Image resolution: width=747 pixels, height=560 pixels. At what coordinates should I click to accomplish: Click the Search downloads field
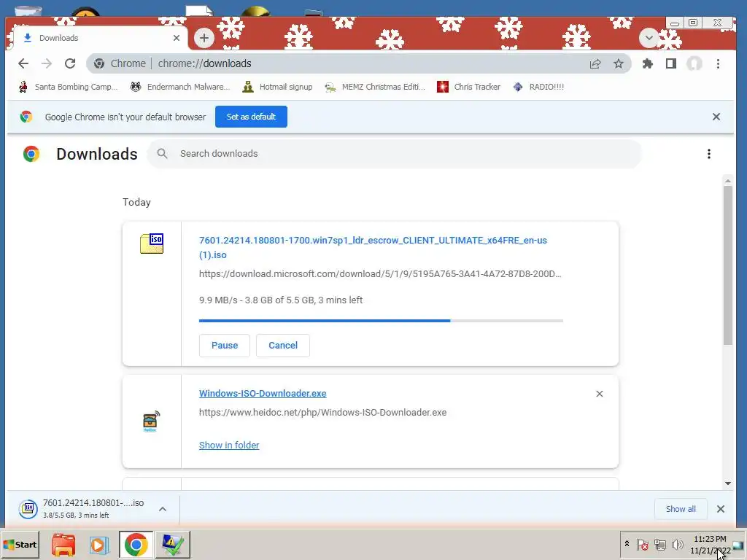(x=395, y=154)
